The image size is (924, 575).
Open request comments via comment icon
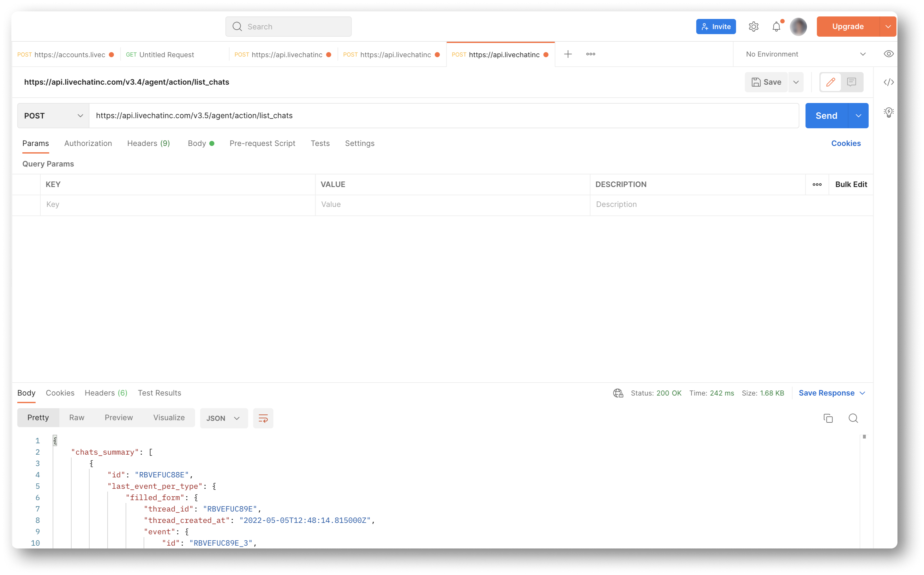pos(851,82)
